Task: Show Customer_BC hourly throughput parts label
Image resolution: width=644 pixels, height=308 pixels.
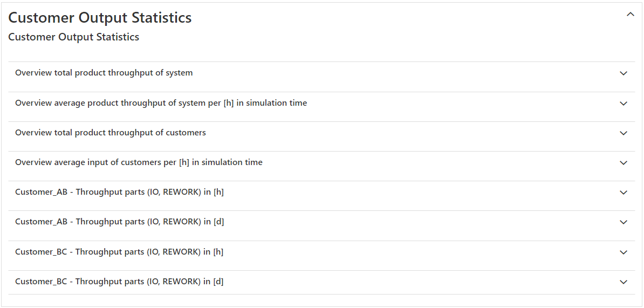Action: pos(119,252)
